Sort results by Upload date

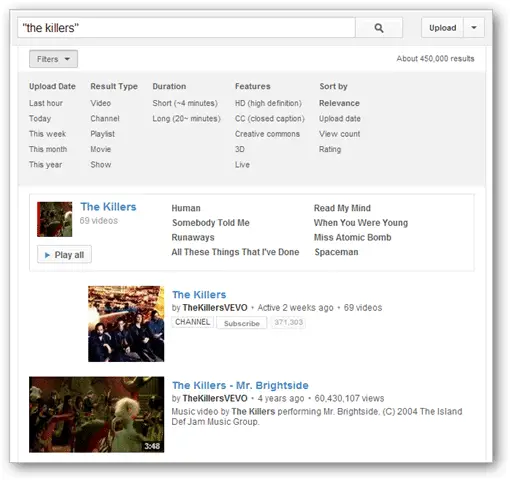[340, 119]
